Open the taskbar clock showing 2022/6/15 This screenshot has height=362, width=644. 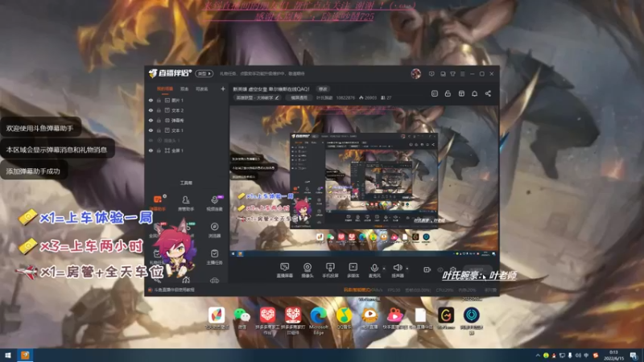click(x=613, y=356)
